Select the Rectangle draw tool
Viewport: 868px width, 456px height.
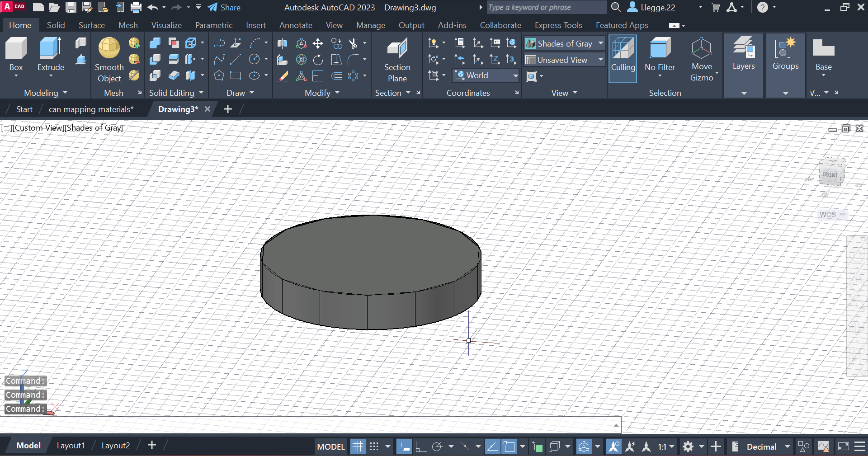236,75
